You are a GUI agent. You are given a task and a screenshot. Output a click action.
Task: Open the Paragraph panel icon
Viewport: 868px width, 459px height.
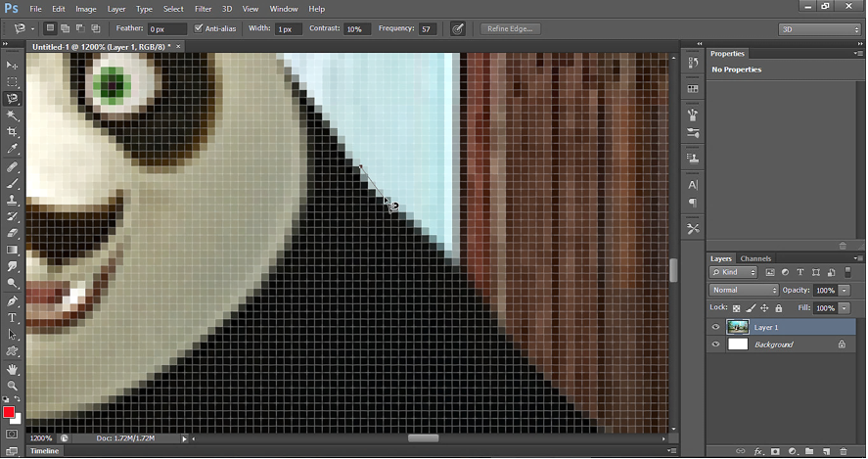click(x=693, y=203)
